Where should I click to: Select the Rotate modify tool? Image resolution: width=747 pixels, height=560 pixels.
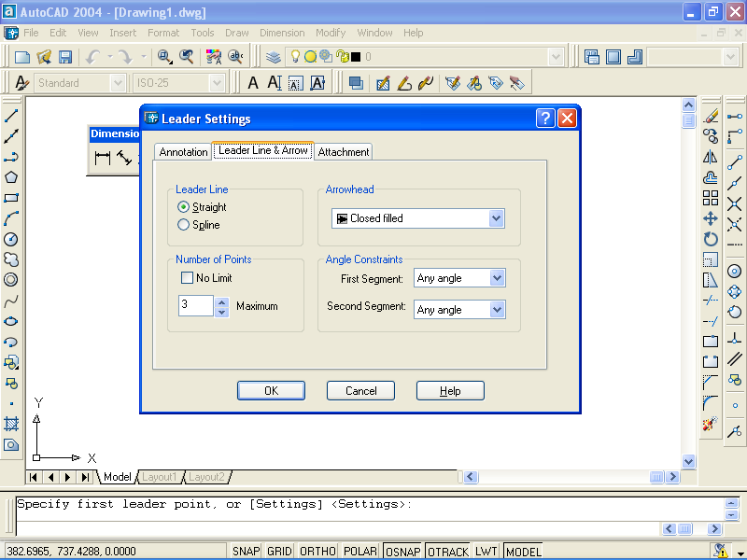pyautogui.click(x=711, y=239)
